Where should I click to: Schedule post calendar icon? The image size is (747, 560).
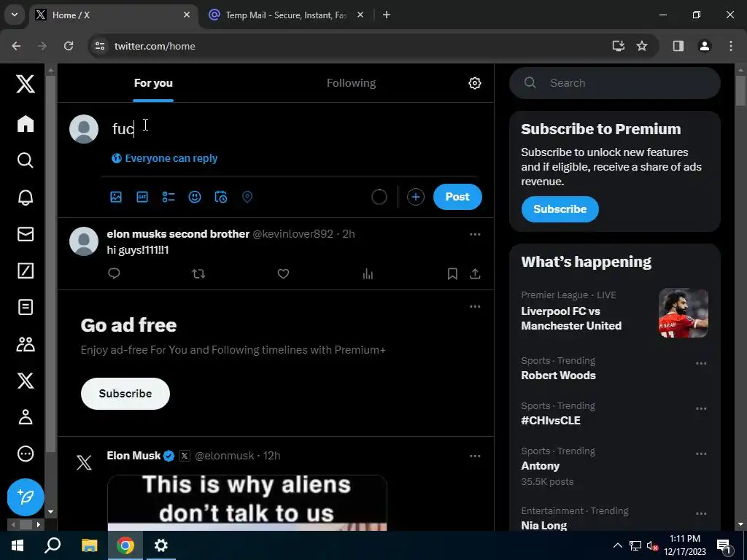220,197
